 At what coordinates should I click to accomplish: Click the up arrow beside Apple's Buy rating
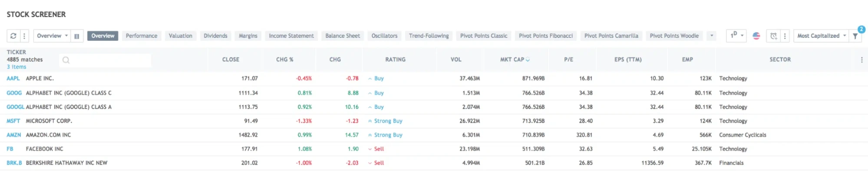coord(370,79)
